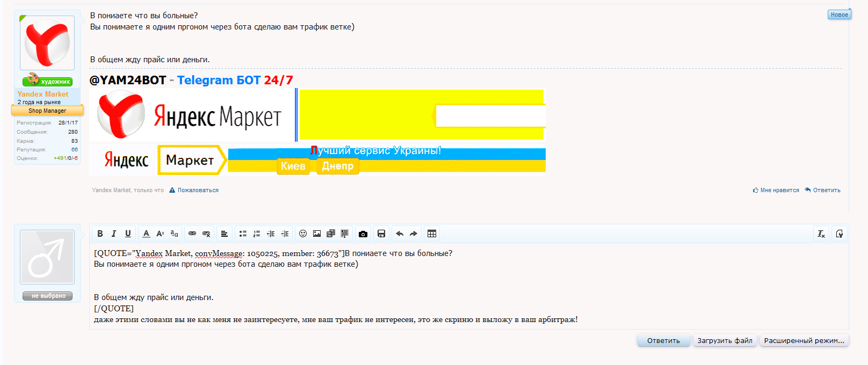Screen dimensions: 868x365
Task: Open the insert quote/code menu icon
Action: coord(345,233)
